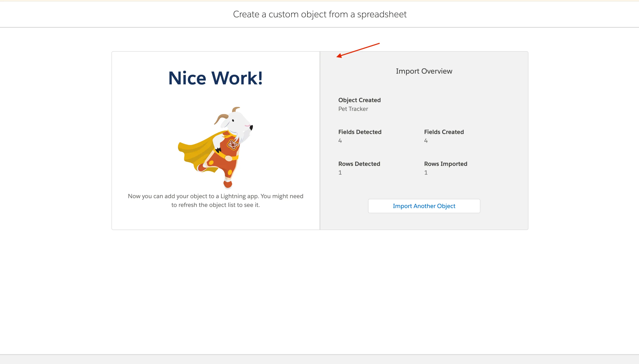Screen dimensions: 639x364
Task: Click the page title about custom object
Action: [x=320, y=14]
